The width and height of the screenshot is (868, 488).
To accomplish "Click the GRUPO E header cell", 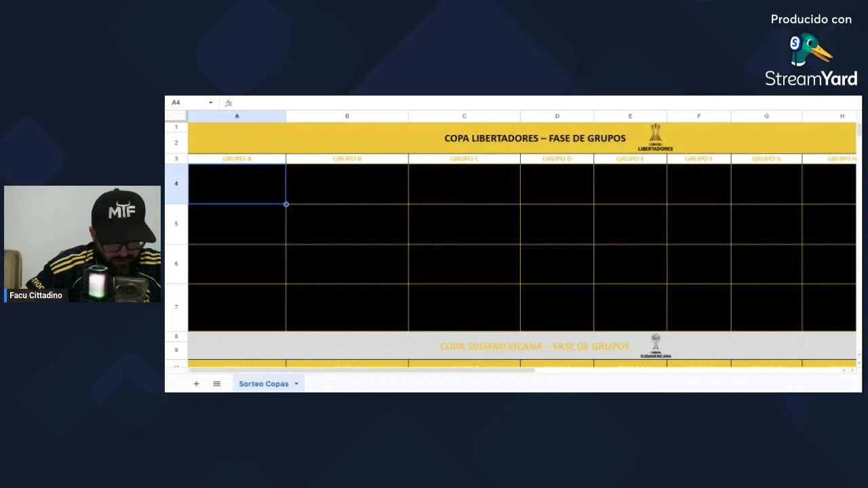I will [630, 159].
